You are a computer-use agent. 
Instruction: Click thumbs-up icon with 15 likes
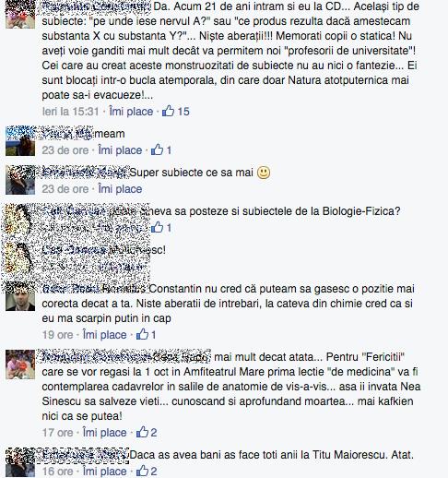click(168, 111)
